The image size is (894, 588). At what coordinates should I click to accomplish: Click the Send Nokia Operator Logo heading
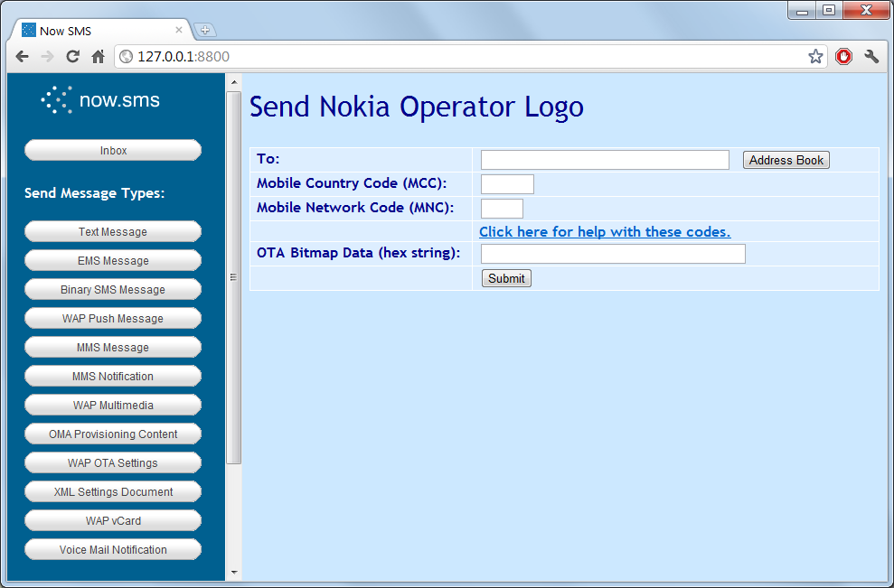[x=417, y=107]
